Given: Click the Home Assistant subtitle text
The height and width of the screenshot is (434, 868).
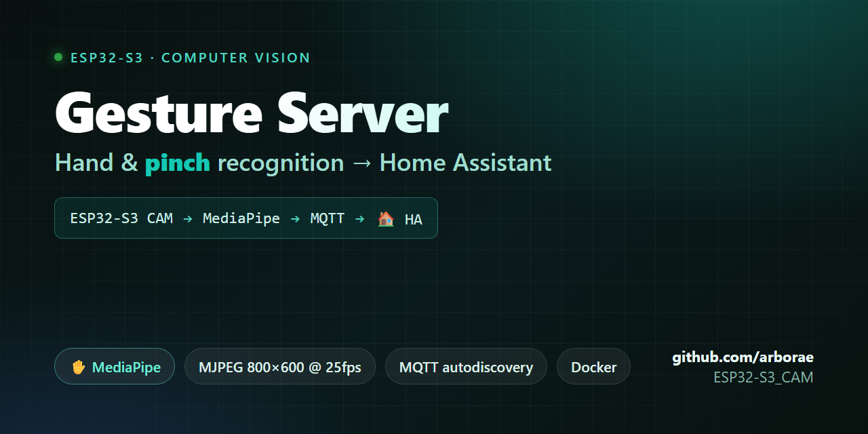Looking at the screenshot, I should (465, 163).
